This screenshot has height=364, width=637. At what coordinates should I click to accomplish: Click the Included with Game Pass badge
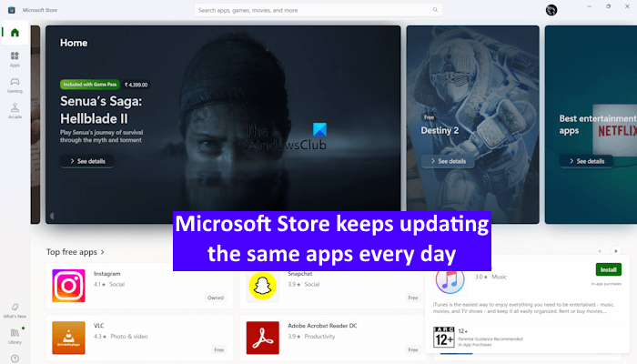tap(90, 85)
